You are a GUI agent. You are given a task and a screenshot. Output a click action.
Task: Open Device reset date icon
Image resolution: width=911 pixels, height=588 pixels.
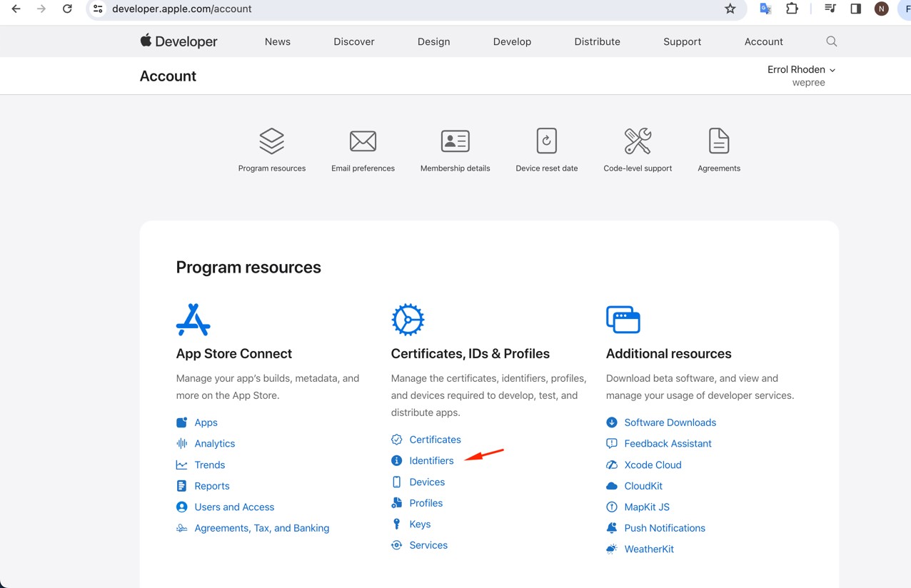tap(546, 141)
